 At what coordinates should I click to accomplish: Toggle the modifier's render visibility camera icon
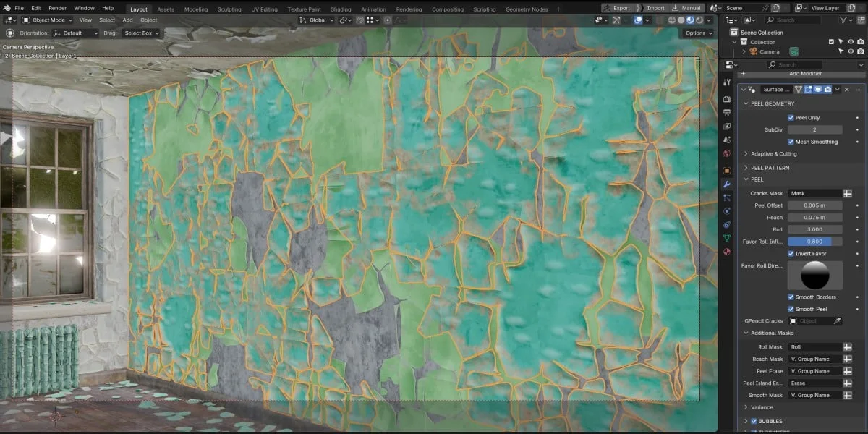[x=827, y=89]
